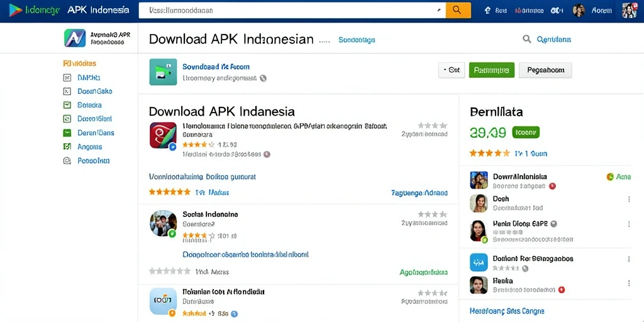Click the OO+ icon in the top bar

(557, 11)
